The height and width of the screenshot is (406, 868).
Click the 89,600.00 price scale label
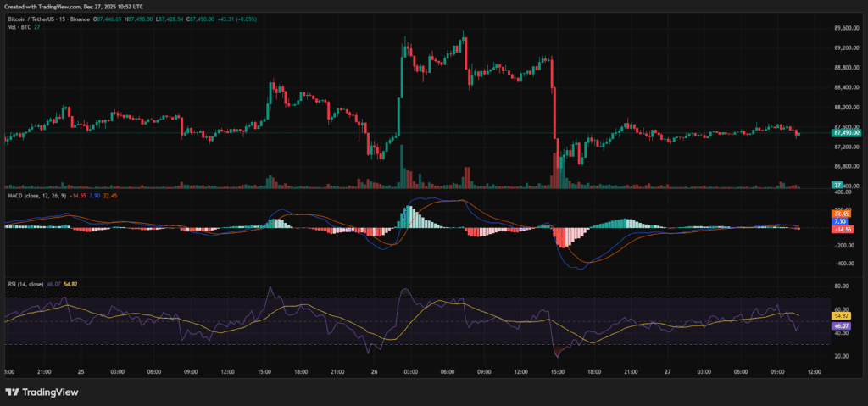[x=845, y=27]
